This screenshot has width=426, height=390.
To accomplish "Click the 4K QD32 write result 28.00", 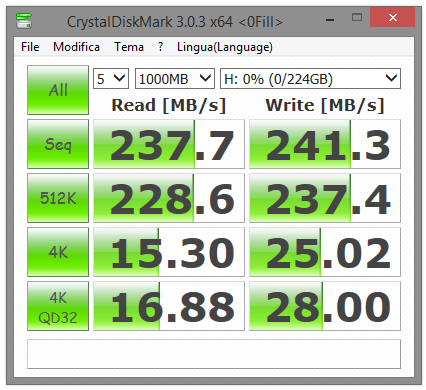I will tap(325, 306).
